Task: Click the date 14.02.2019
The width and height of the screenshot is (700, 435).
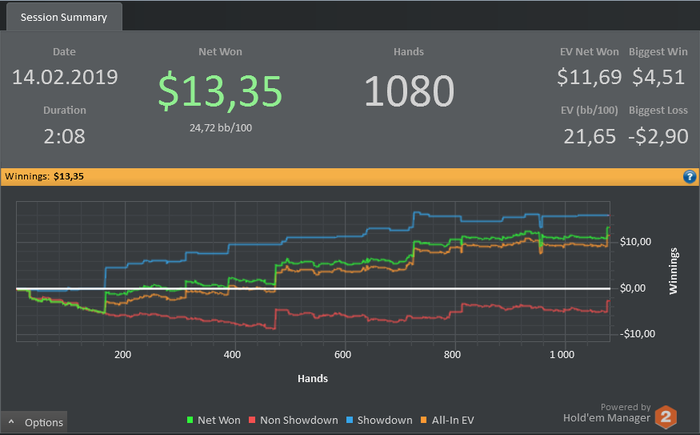Action: 65,77
